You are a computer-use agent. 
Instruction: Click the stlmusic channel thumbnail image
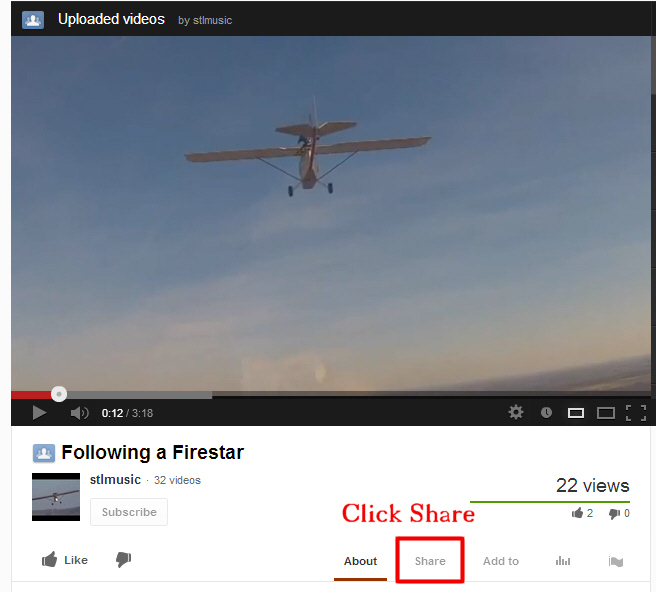point(56,497)
